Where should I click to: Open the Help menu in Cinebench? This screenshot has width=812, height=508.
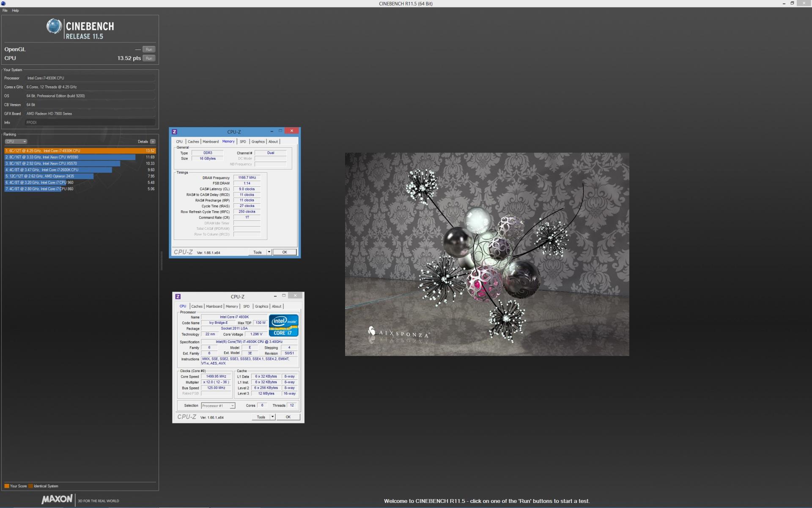(x=15, y=11)
